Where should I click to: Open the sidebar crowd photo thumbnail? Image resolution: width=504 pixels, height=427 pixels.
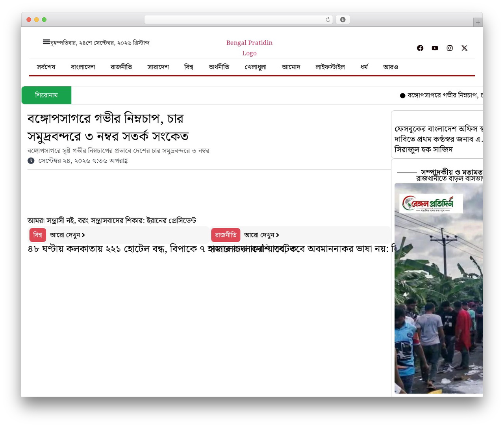439,288
